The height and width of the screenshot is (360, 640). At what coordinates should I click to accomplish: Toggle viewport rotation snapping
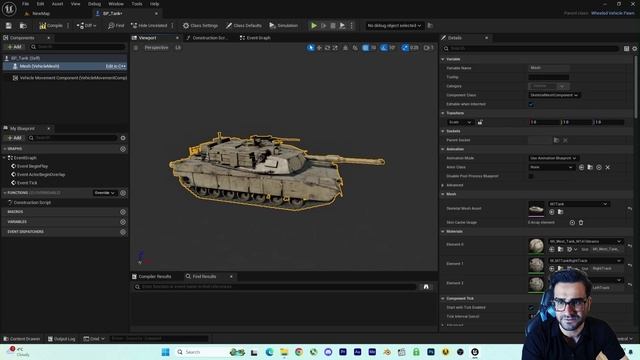384,48
